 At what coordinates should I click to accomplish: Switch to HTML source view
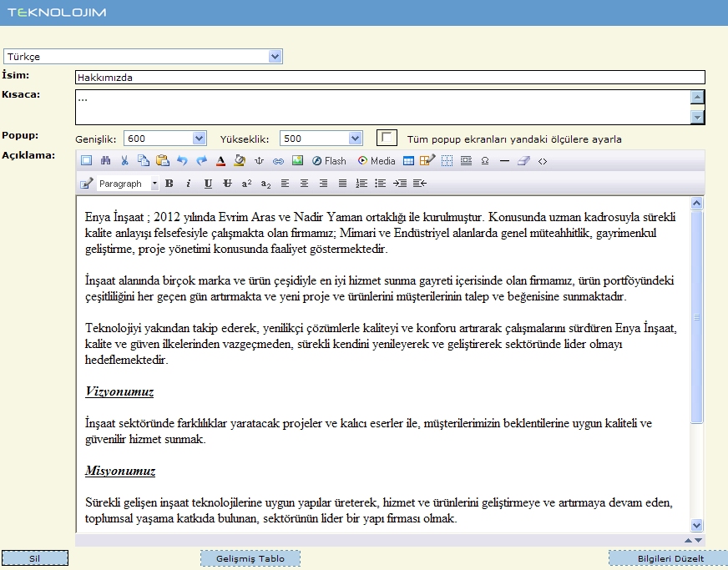coord(543,160)
